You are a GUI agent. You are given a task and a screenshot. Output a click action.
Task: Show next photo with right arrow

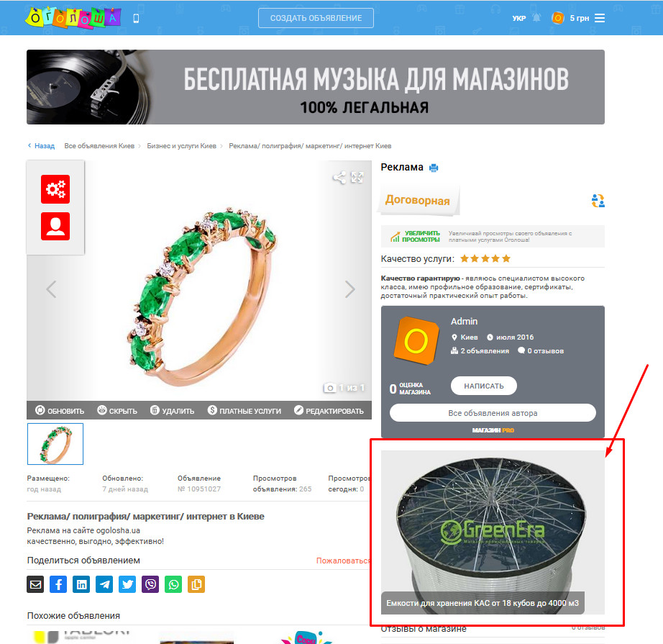349,289
